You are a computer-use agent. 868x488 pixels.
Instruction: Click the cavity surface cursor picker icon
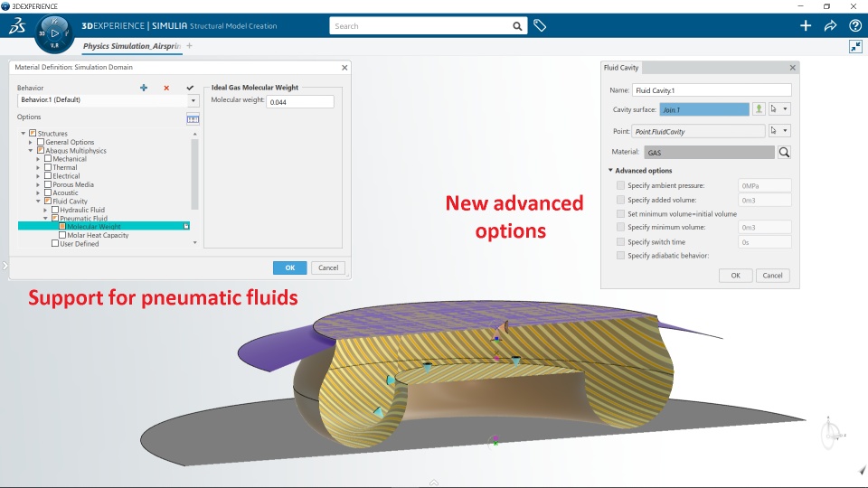774,109
